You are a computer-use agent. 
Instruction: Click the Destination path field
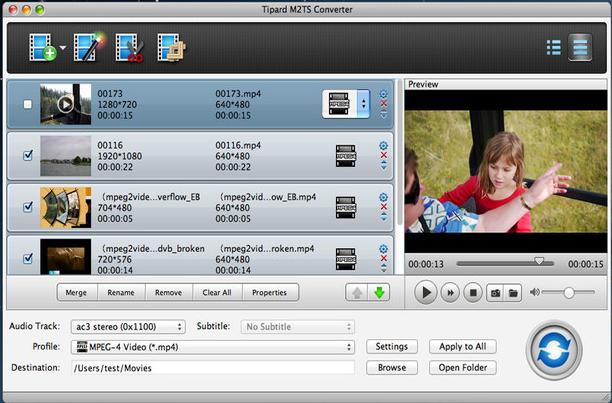(x=213, y=368)
